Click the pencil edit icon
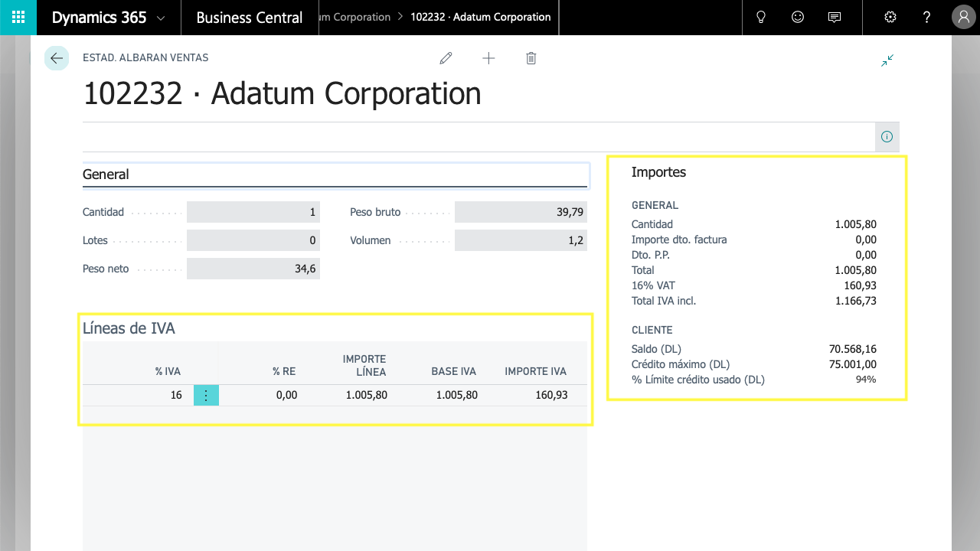 [x=446, y=58]
